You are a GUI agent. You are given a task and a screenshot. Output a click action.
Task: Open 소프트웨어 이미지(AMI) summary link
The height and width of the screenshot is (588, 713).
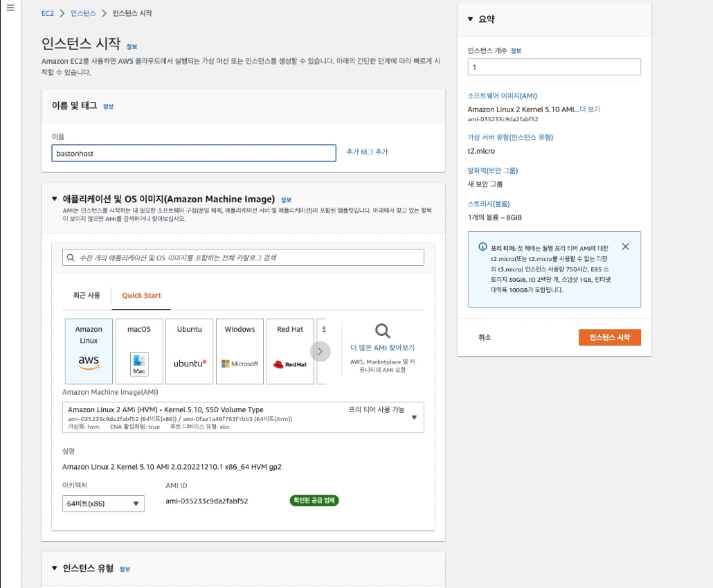[x=502, y=96]
